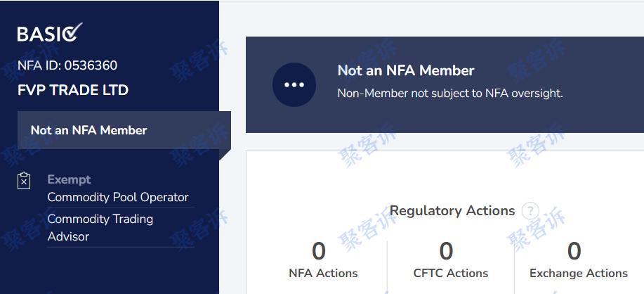Image resolution: width=644 pixels, height=294 pixels.
Task: Click the Exchange Actions label
Action: click(x=578, y=273)
